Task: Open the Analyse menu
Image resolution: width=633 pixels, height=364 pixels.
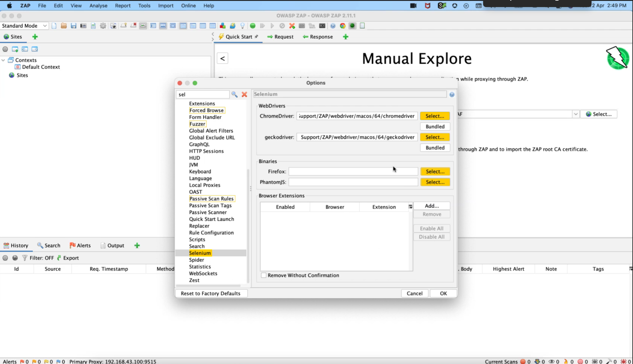Action: click(x=98, y=6)
